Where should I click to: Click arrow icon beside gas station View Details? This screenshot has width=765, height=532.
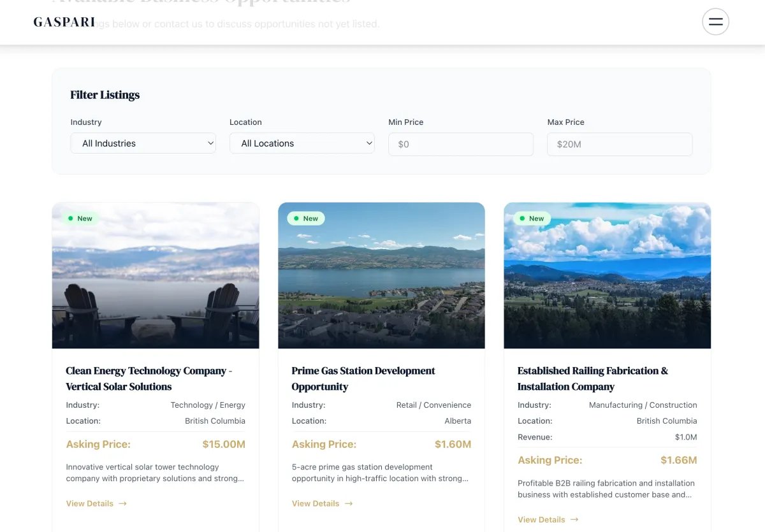(349, 503)
